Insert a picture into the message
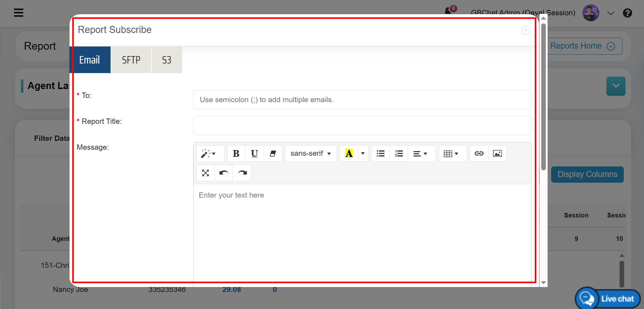644x309 pixels. point(497,154)
